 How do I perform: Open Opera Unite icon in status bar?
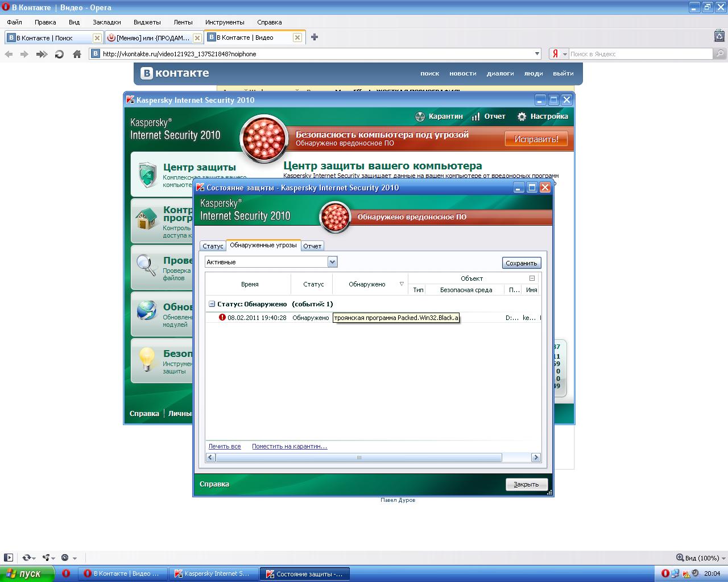tap(48, 558)
